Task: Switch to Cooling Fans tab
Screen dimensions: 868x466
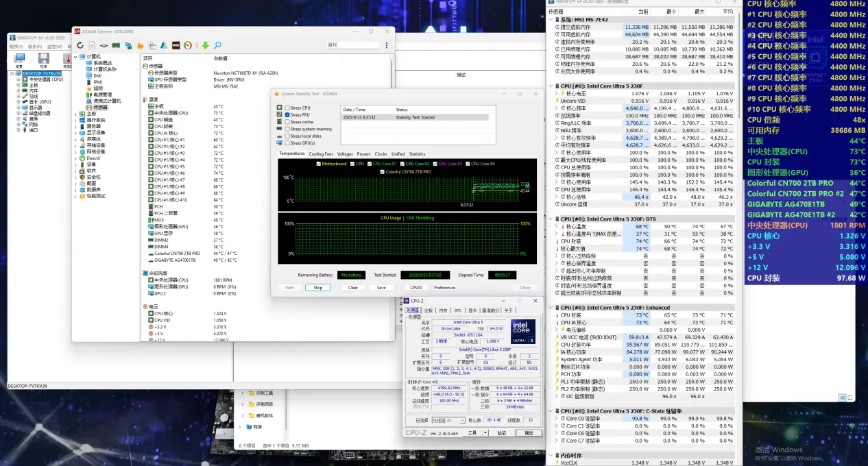Action: [x=321, y=154]
